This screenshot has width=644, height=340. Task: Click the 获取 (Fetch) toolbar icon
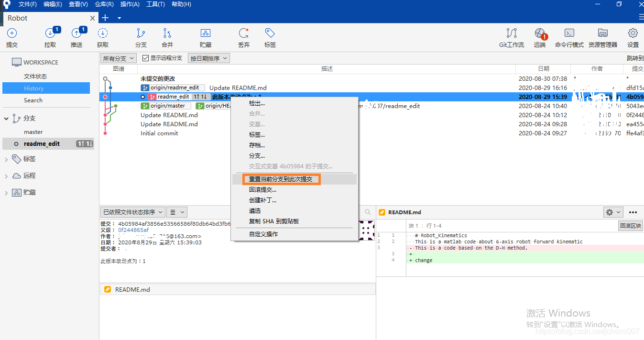(103, 33)
